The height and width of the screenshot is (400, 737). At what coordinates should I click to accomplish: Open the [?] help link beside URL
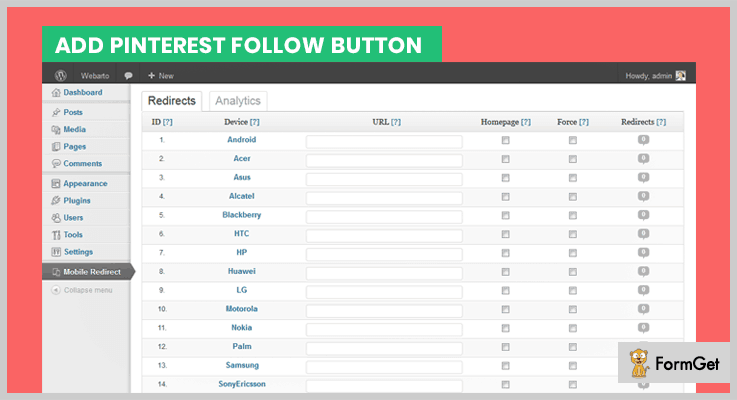[x=395, y=122]
